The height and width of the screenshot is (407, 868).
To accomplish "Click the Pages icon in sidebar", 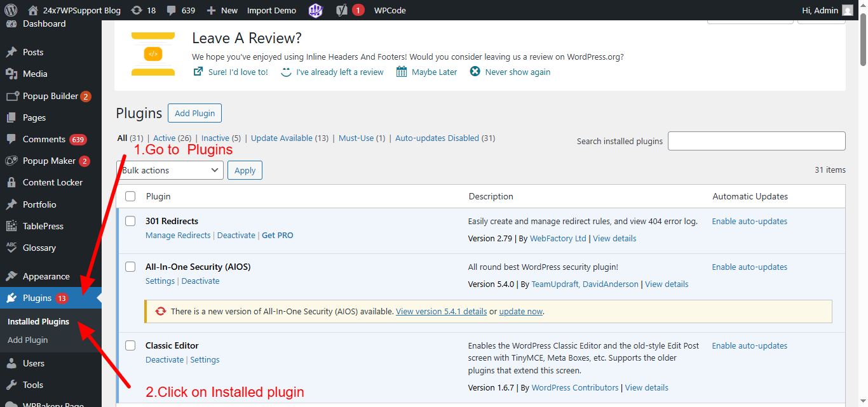I will click(11, 117).
